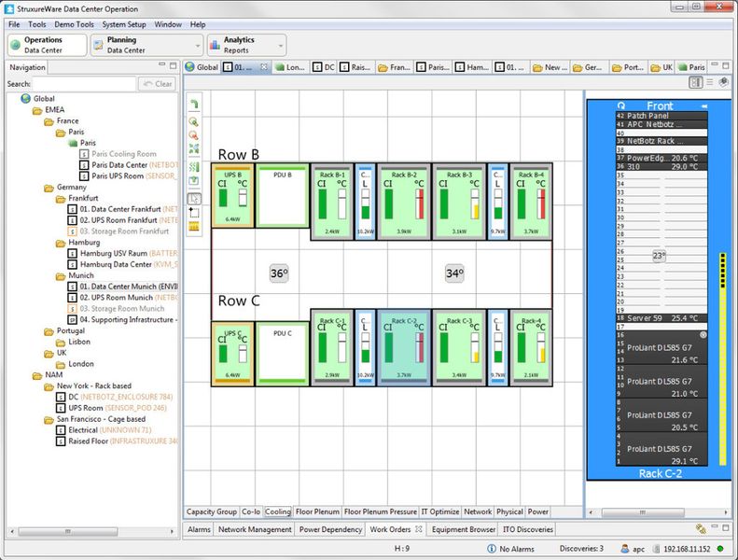
Task: Click the rotate icon beside Front
Action: point(621,106)
